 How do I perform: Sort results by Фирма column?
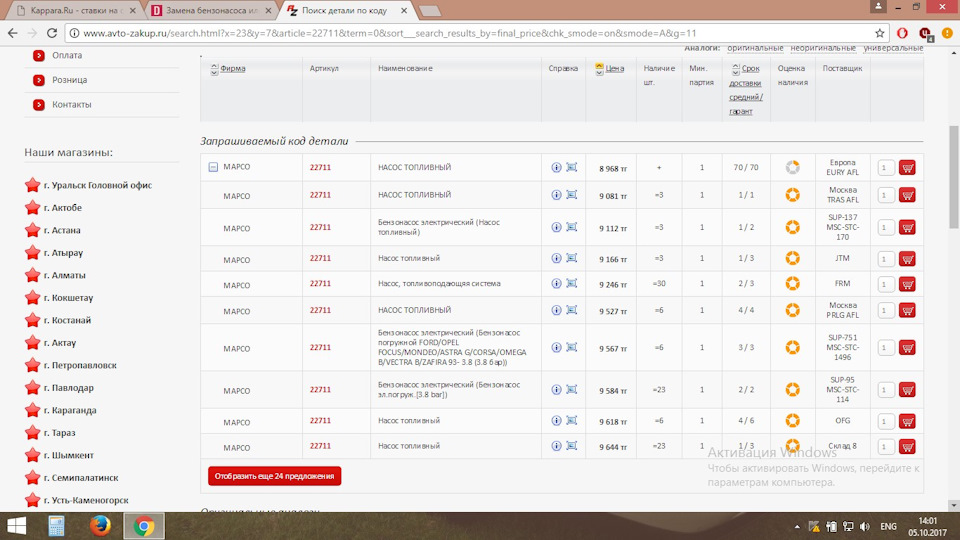pyautogui.click(x=232, y=69)
